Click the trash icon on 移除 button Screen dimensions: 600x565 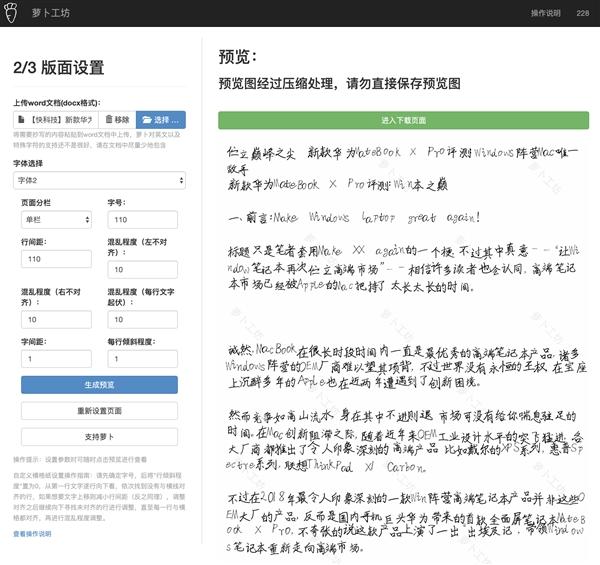[109, 119]
